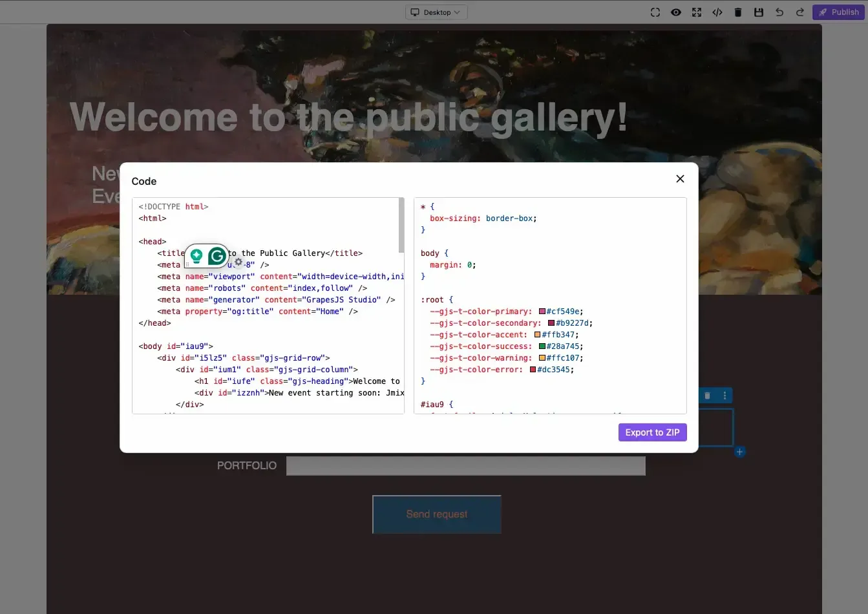
Task: Save the project with the floppy disk icon
Action: [758, 12]
